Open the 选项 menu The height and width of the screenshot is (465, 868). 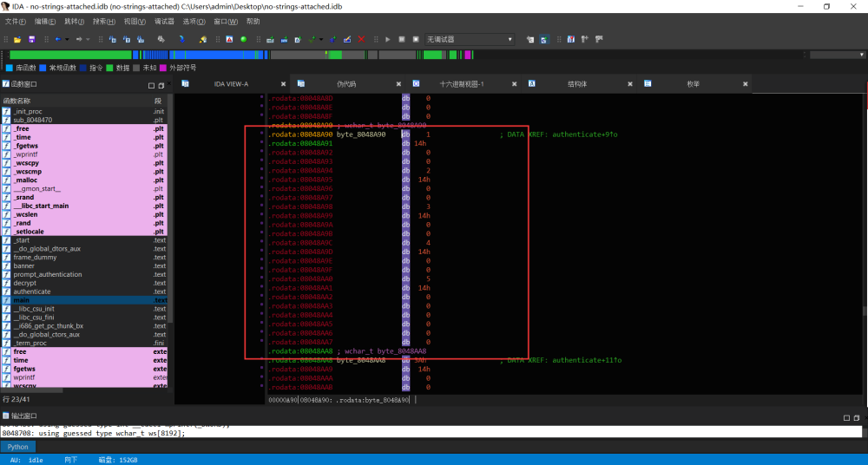pyautogui.click(x=194, y=22)
